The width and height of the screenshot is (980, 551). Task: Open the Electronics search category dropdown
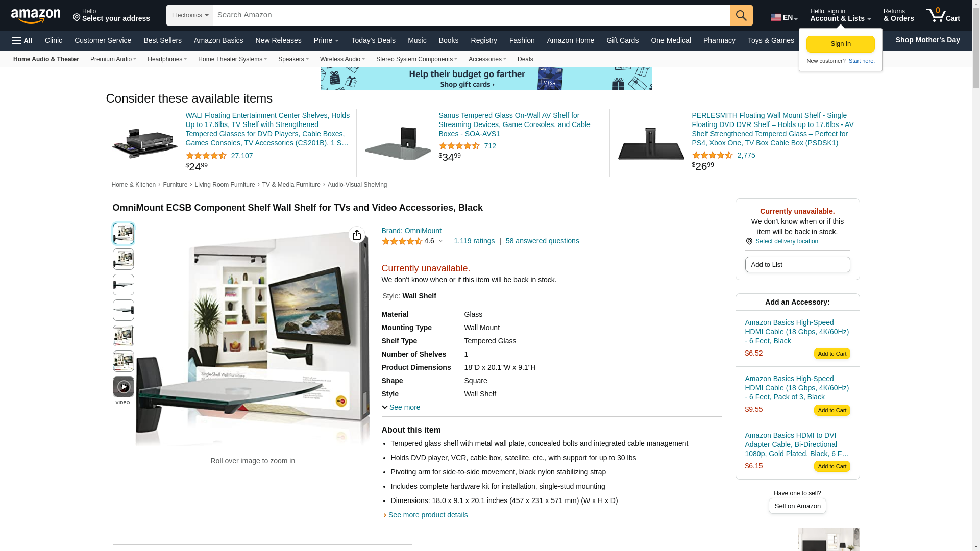coord(190,15)
